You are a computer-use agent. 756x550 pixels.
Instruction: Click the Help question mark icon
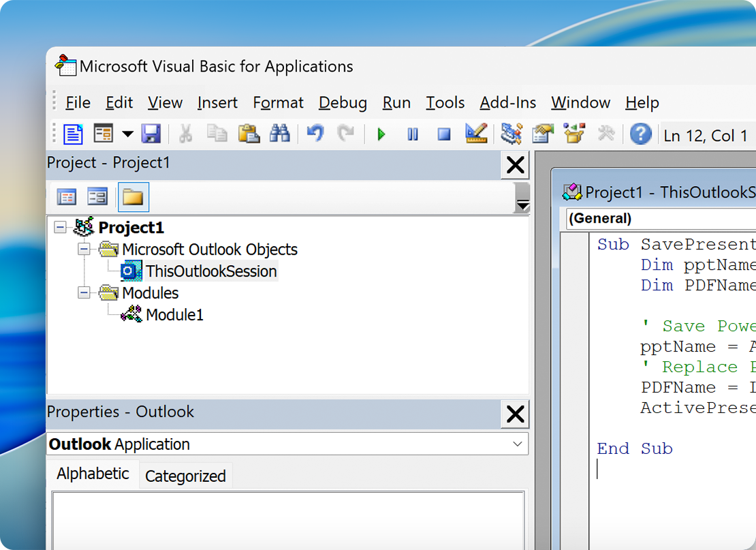pyautogui.click(x=641, y=134)
